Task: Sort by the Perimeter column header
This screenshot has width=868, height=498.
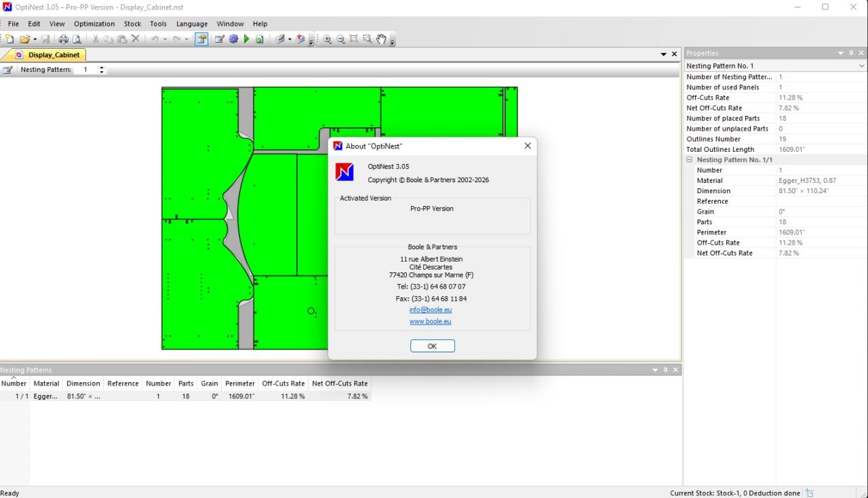Action: pos(240,383)
